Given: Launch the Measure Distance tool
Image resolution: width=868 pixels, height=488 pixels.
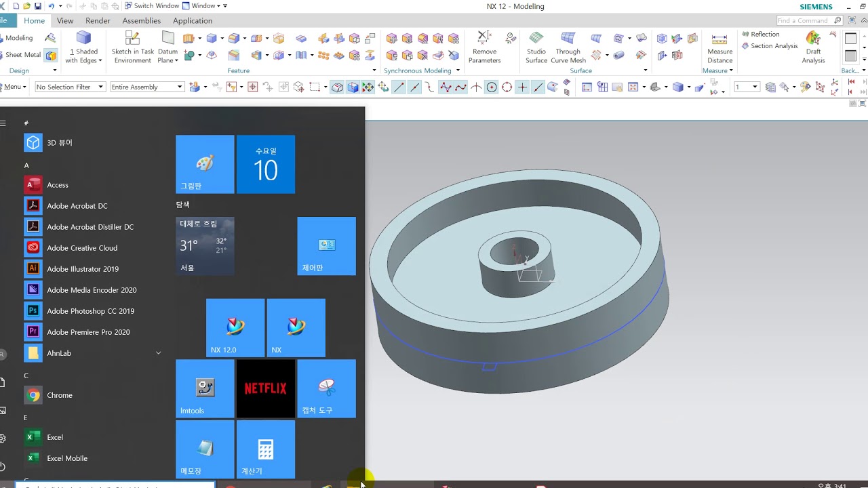Looking at the screenshot, I should [x=719, y=47].
